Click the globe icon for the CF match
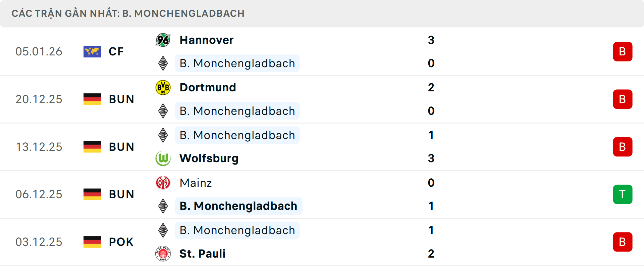Viewport: 644px width, 266px height. (92, 51)
